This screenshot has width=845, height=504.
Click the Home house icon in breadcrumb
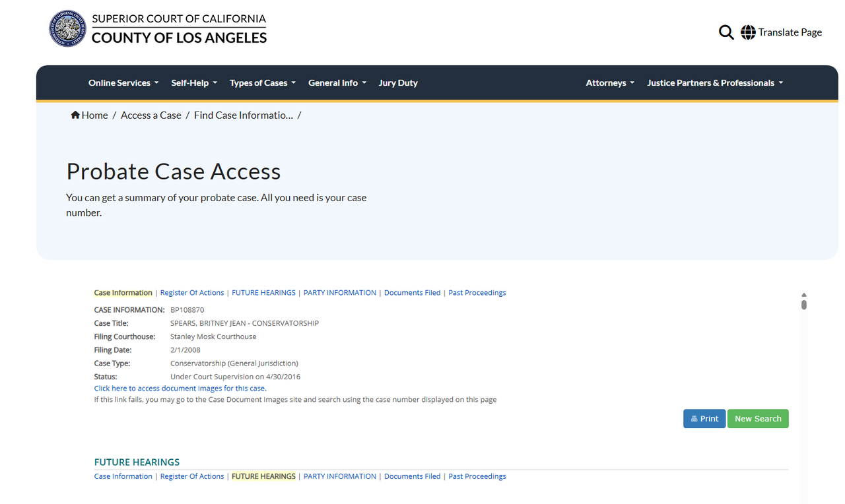point(75,115)
